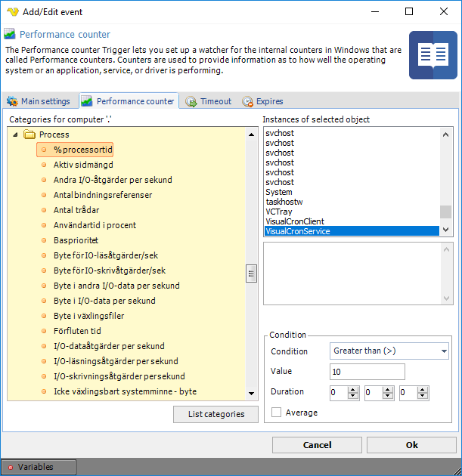Click the Process folder icon
Image resolution: width=462 pixels, height=476 pixels.
29,134
